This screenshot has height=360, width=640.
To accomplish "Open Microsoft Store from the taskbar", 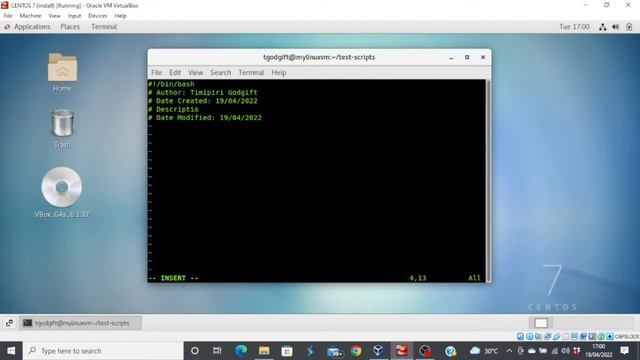I will [x=287, y=351].
